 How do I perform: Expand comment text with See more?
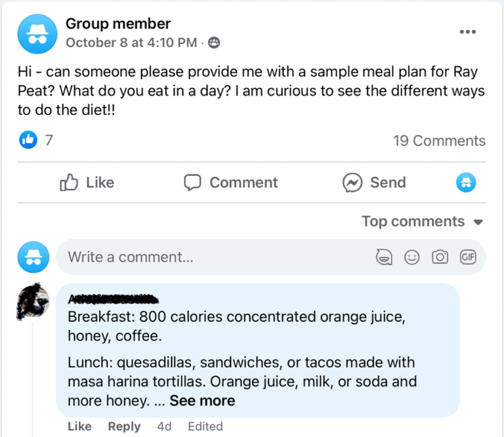pyautogui.click(x=202, y=400)
